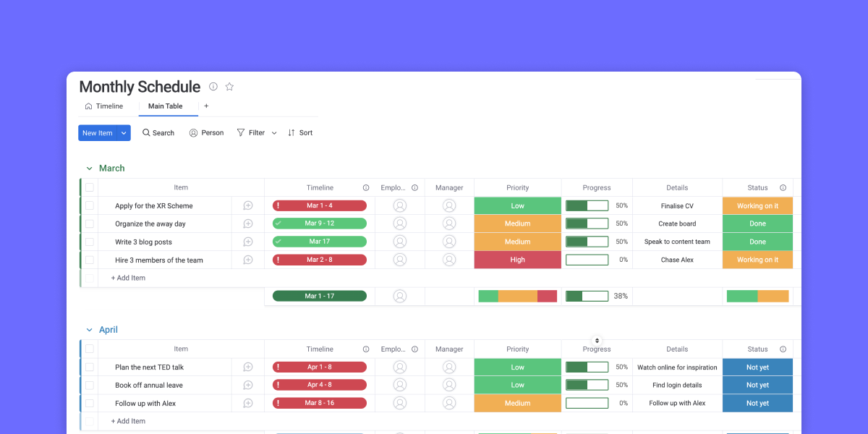Click High priority cell for Hire 3 members
Screen dimensions: 868x434
click(517, 260)
